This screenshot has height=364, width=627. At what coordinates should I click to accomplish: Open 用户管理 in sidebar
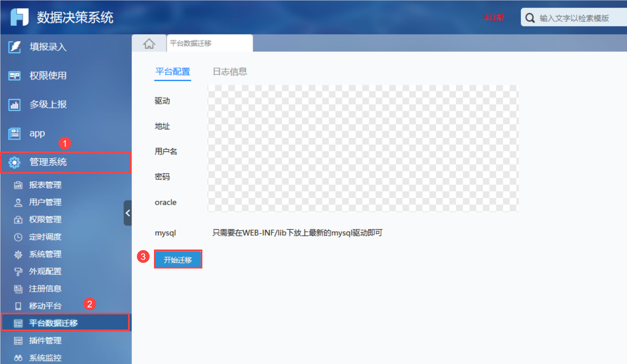(x=45, y=202)
